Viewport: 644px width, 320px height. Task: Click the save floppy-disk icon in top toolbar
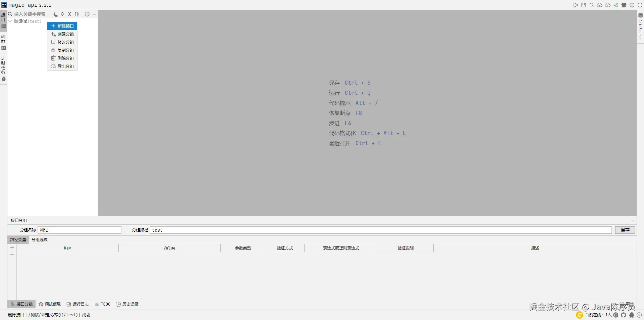pos(584,5)
